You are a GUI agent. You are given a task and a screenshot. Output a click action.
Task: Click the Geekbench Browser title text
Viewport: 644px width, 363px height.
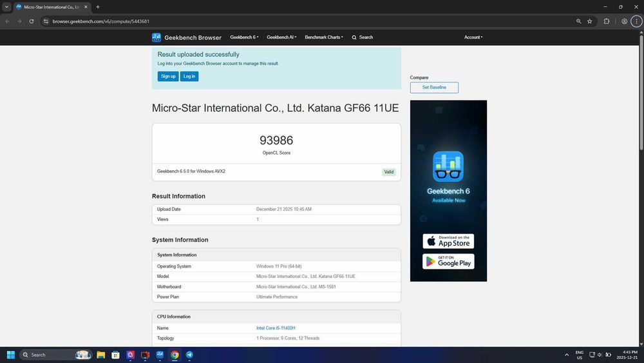click(x=193, y=38)
